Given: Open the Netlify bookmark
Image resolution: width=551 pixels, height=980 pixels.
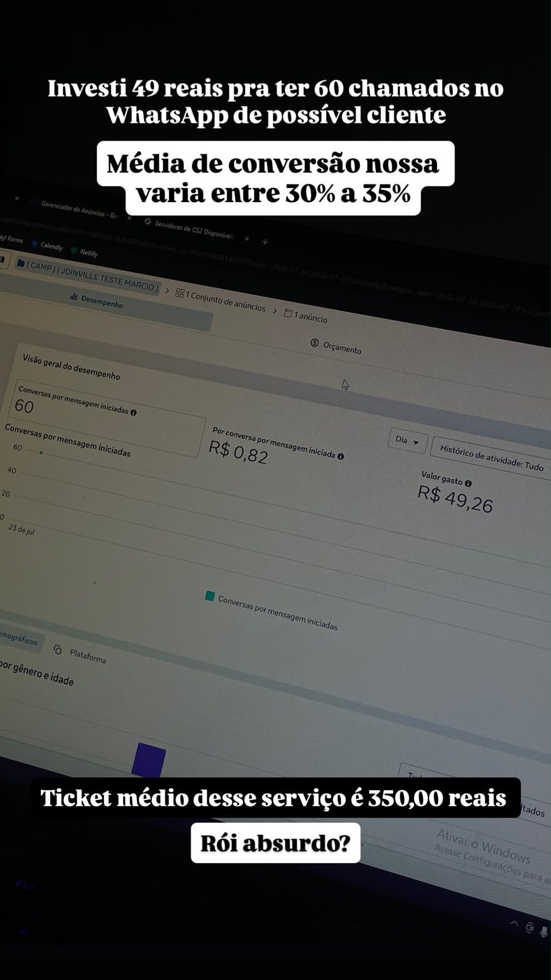Looking at the screenshot, I should [x=84, y=251].
